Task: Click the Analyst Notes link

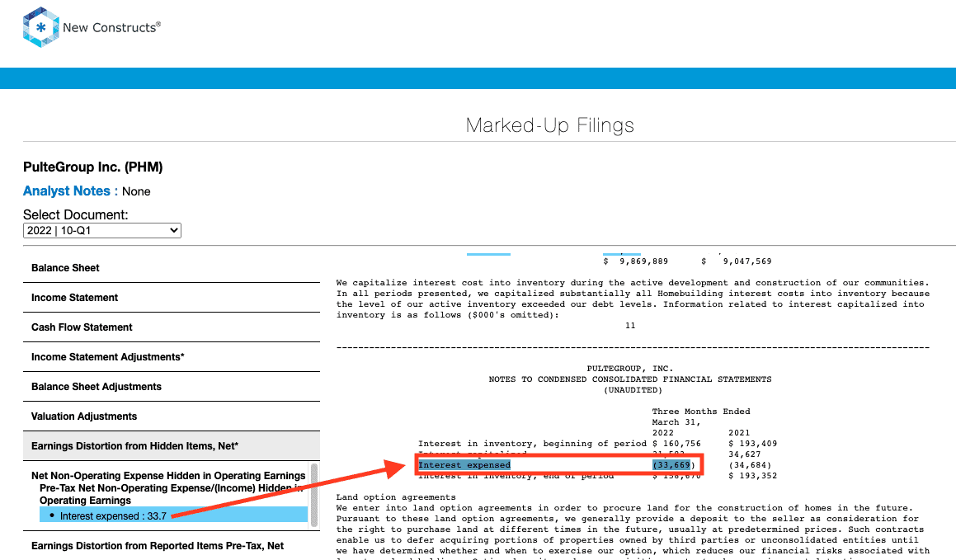Action: [x=67, y=191]
